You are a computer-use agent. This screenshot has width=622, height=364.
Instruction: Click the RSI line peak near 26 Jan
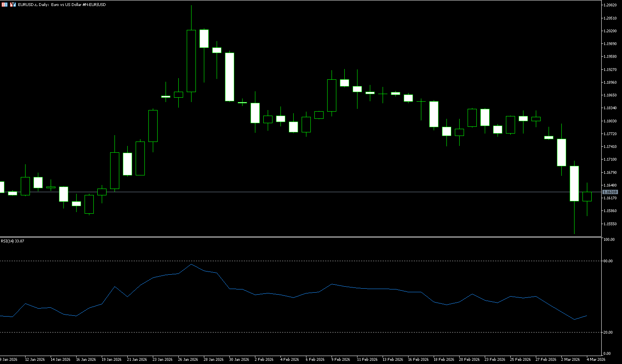click(x=191, y=264)
